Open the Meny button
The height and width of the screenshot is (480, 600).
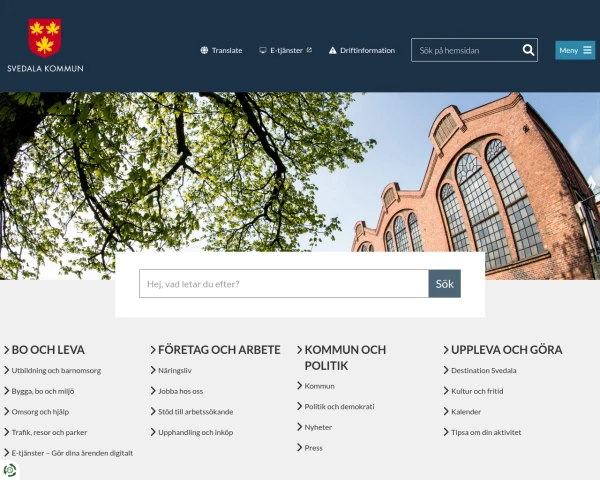pos(575,50)
